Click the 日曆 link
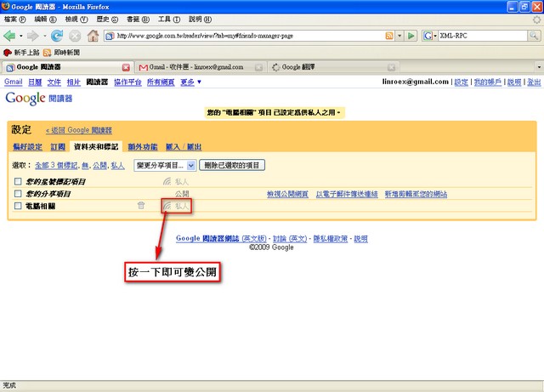Viewport: 544px width, 392px height. tap(35, 82)
